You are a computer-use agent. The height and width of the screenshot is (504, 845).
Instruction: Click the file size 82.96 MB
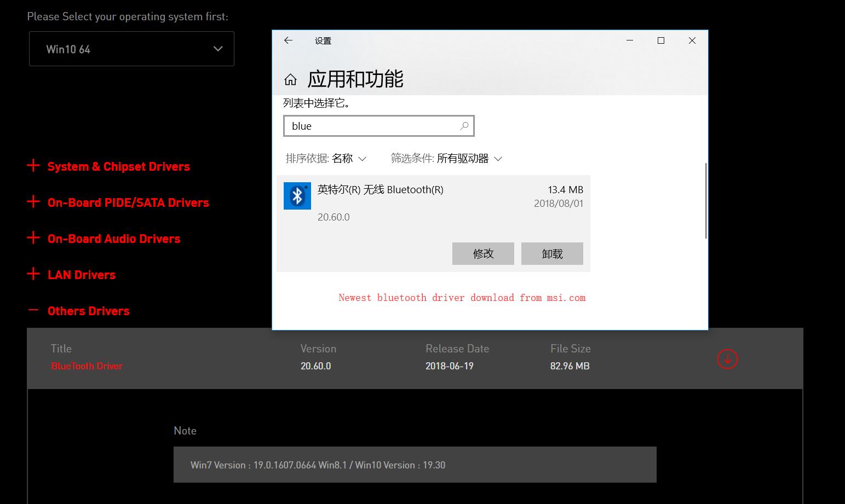pos(570,366)
